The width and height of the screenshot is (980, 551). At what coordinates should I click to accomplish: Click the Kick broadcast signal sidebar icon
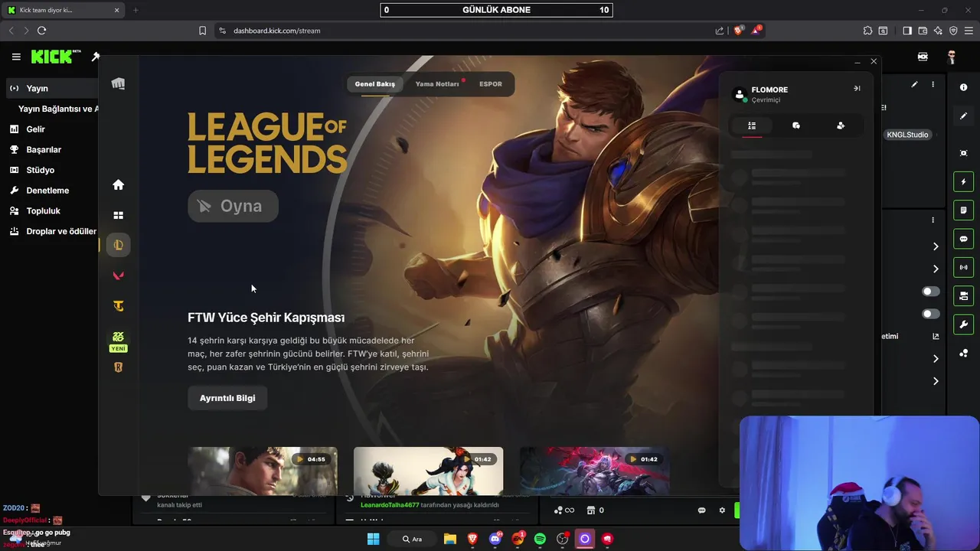point(963,267)
